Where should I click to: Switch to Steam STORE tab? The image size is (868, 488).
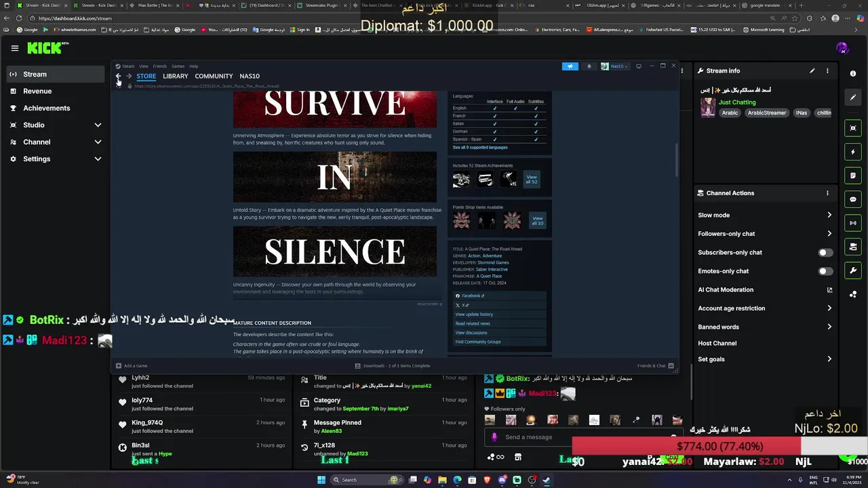coord(146,76)
